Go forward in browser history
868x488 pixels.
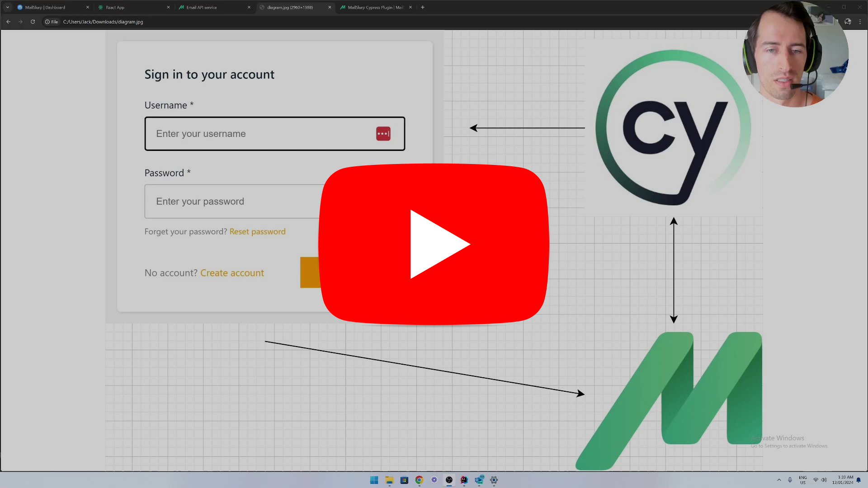click(21, 22)
